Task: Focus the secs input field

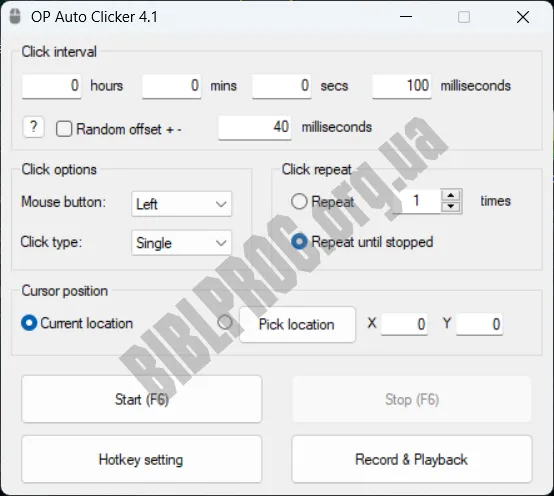Action: 282,86
